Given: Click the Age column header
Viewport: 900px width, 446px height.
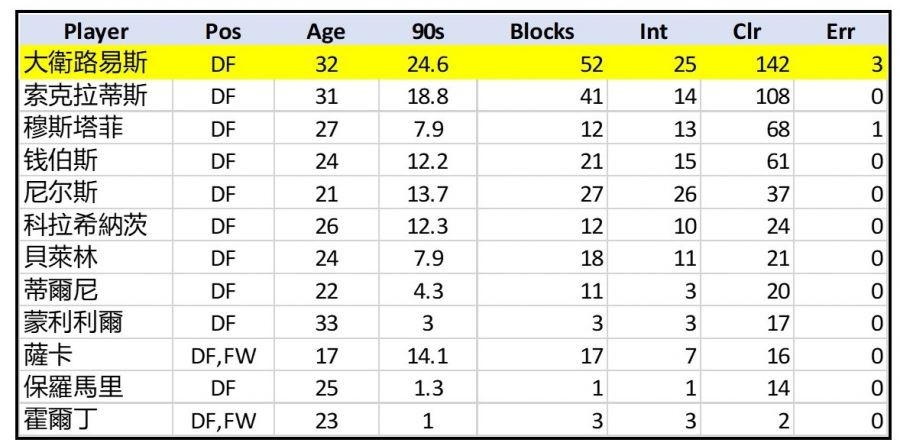Looking at the screenshot, I should click(x=325, y=32).
